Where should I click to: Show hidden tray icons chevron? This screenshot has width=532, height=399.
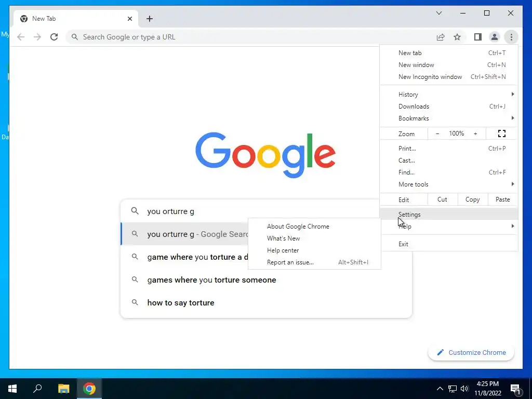tap(440, 389)
